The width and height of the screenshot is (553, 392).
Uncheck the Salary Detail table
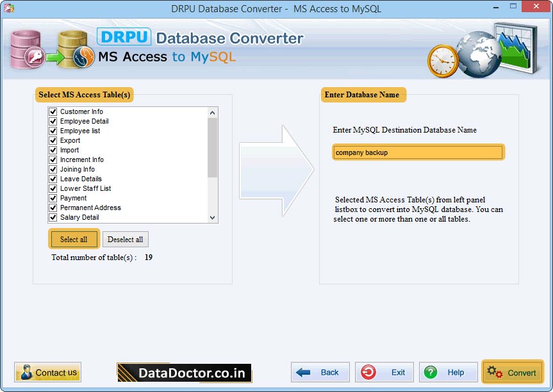point(53,217)
